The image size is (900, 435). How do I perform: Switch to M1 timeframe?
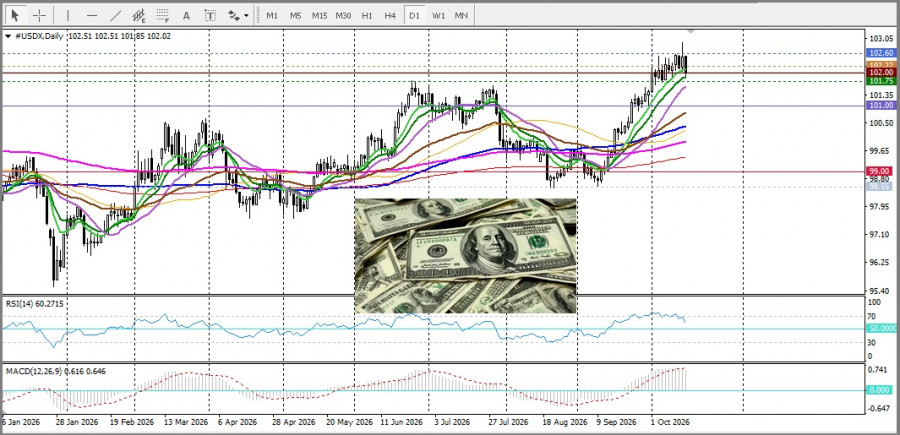[272, 15]
